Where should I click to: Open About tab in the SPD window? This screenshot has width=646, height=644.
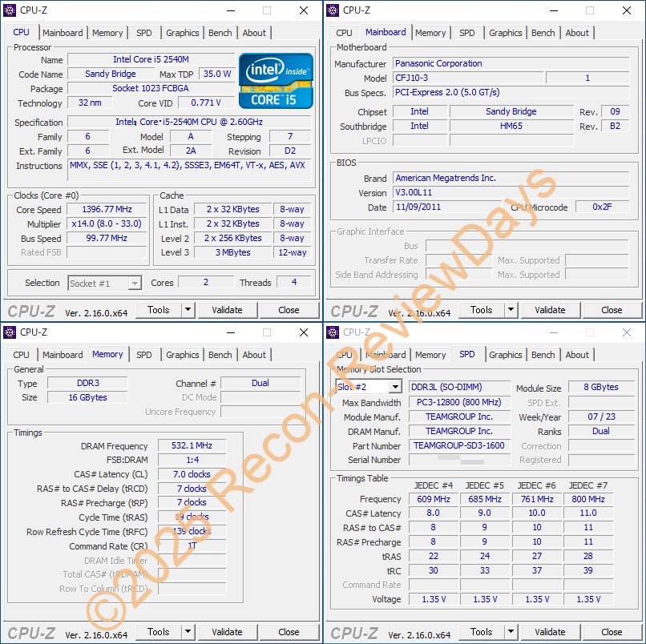(577, 355)
